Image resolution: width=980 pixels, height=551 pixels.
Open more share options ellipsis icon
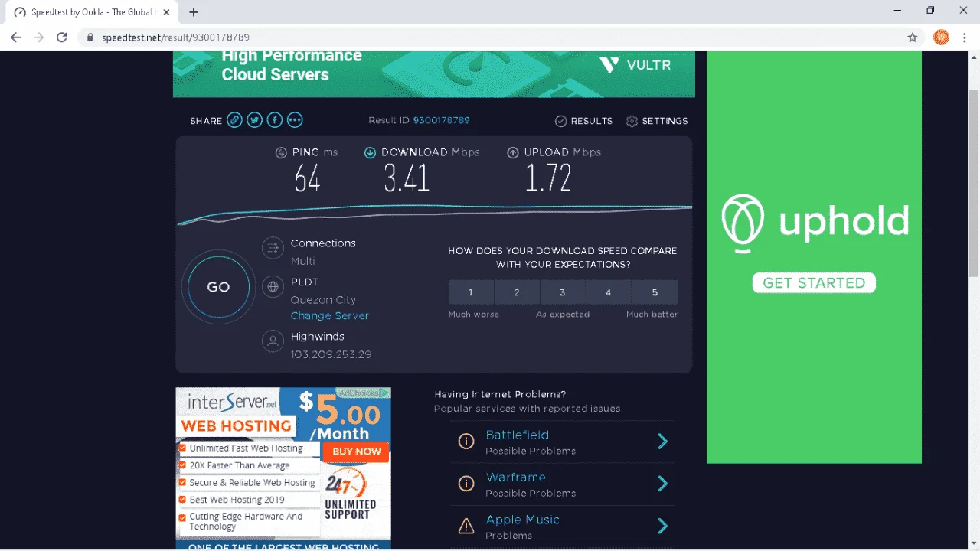[x=294, y=120]
